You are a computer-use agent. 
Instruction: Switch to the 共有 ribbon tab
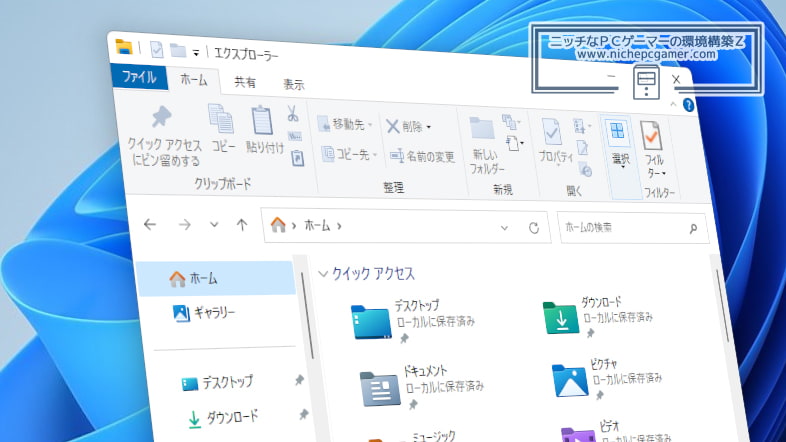point(244,83)
